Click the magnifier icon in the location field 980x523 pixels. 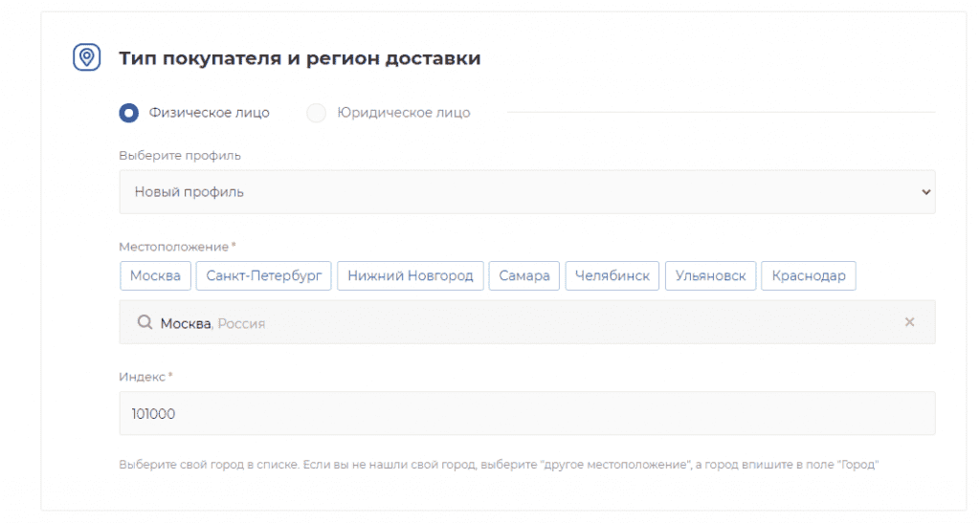point(145,323)
